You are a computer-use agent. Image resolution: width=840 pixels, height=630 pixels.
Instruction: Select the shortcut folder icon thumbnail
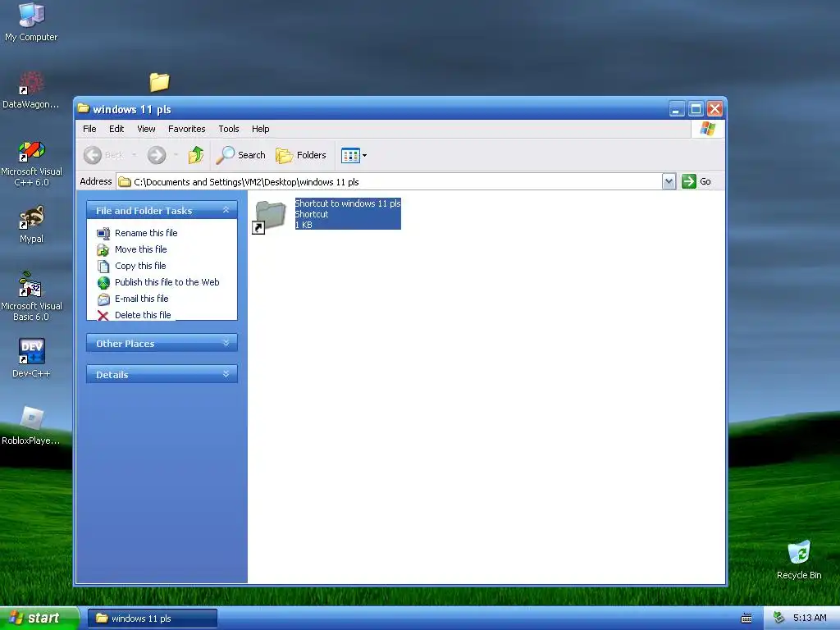269,217
